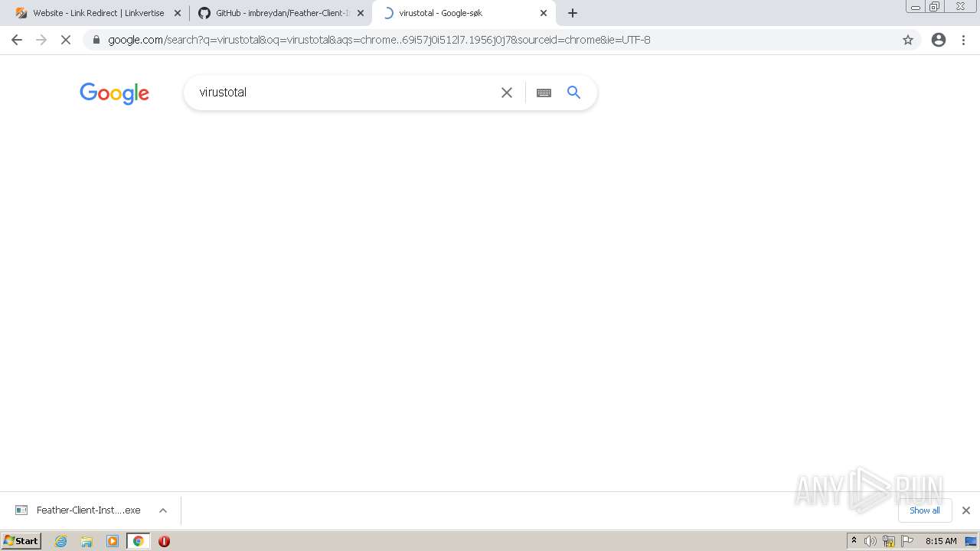Open the downloaded Feather-Client-Inst exe
This screenshot has width=980, height=551.
tap(79, 510)
